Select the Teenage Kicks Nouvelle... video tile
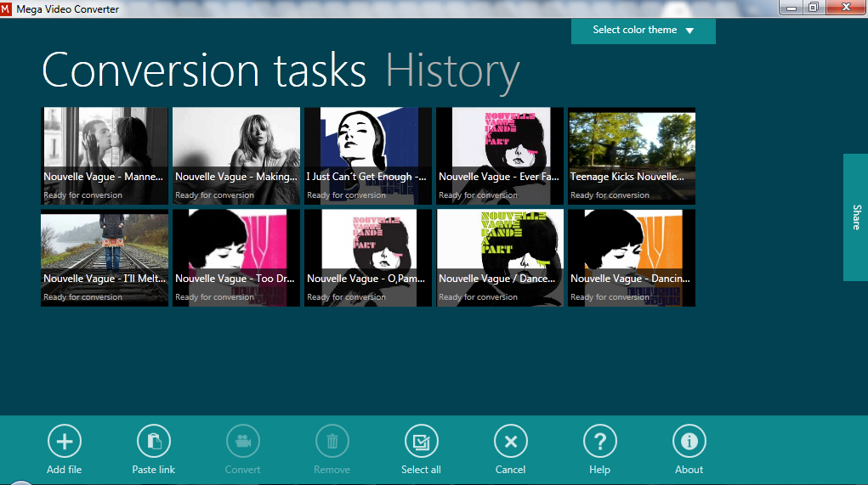The width and height of the screenshot is (868, 485). (x=632, y=156)
